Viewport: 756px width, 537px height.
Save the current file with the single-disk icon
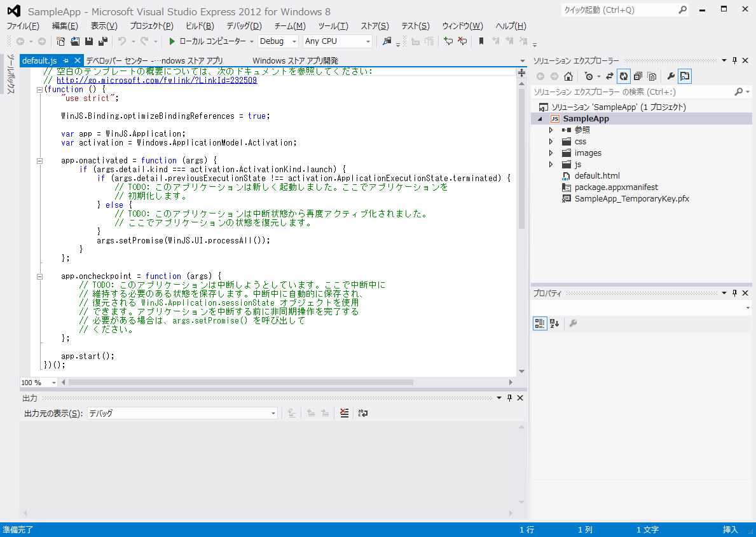tap(89, 41)
